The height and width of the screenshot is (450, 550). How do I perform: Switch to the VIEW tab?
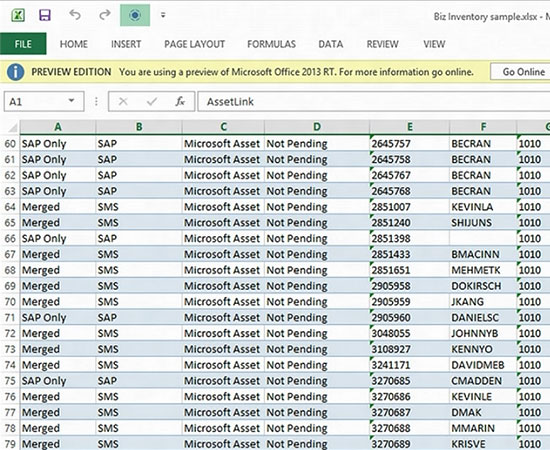coord(434,44)
